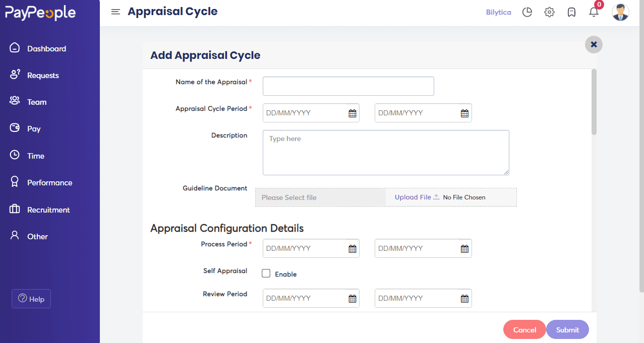Open the pie chart reports icon
This screenshot has height=343, width=644.
click(527, 12)
